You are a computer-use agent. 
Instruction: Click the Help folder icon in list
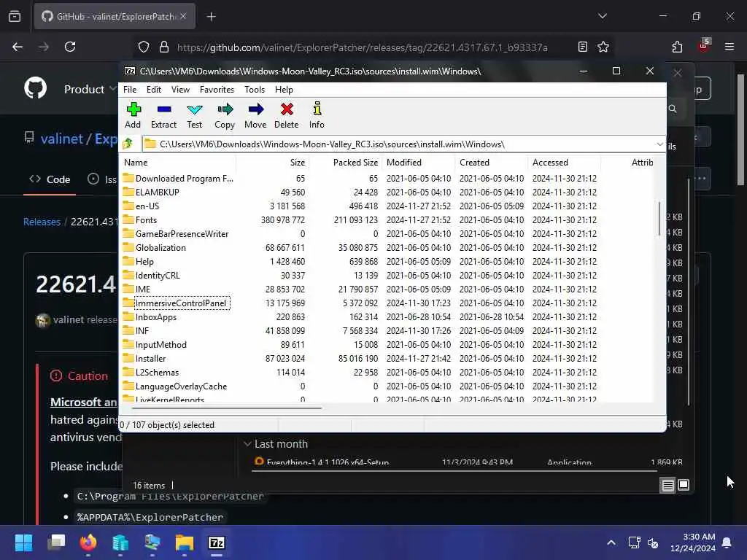(x=128, y=260)
